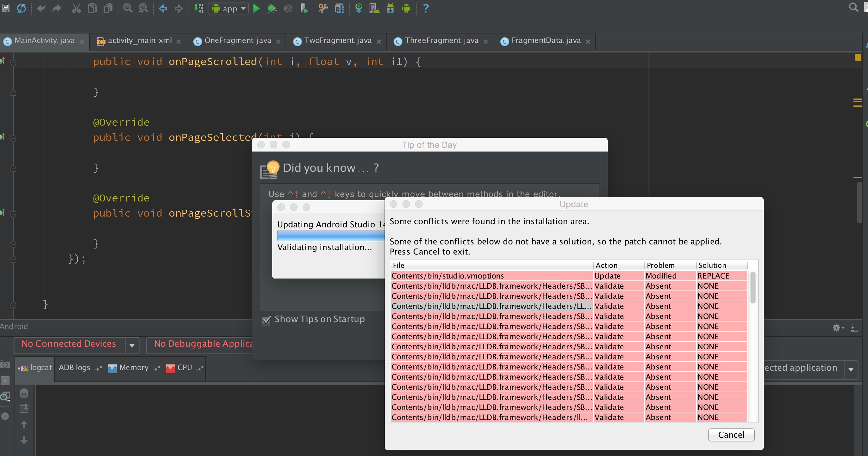Close the activity_main.xml tab
868x456 pixels.
tap(178, 42)
